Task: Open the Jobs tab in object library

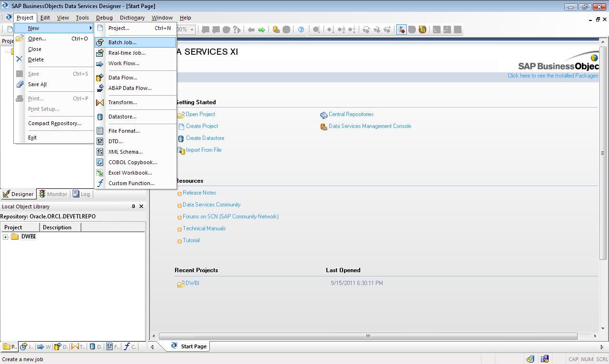Action: pyautogui.click(x=27, y=346)
